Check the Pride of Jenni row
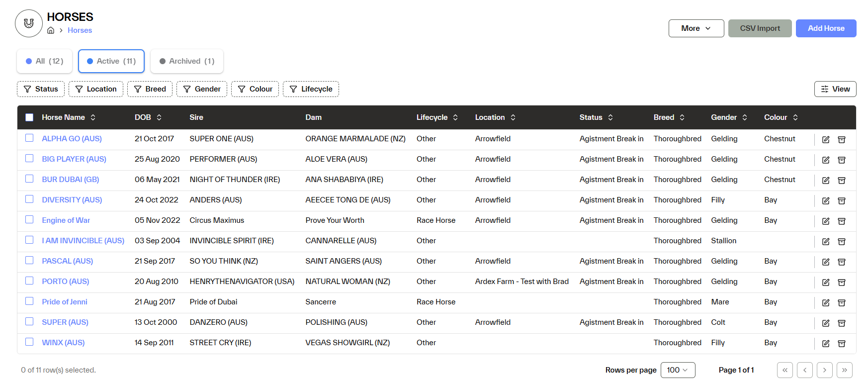Image resolution: width=868 pixels, height=385 pixels. tap(29, 301)
